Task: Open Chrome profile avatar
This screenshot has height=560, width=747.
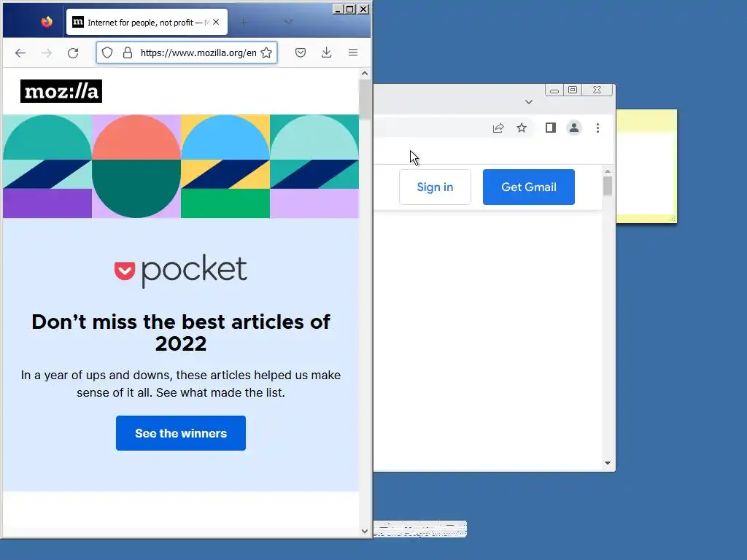Action: click(574, 128)
